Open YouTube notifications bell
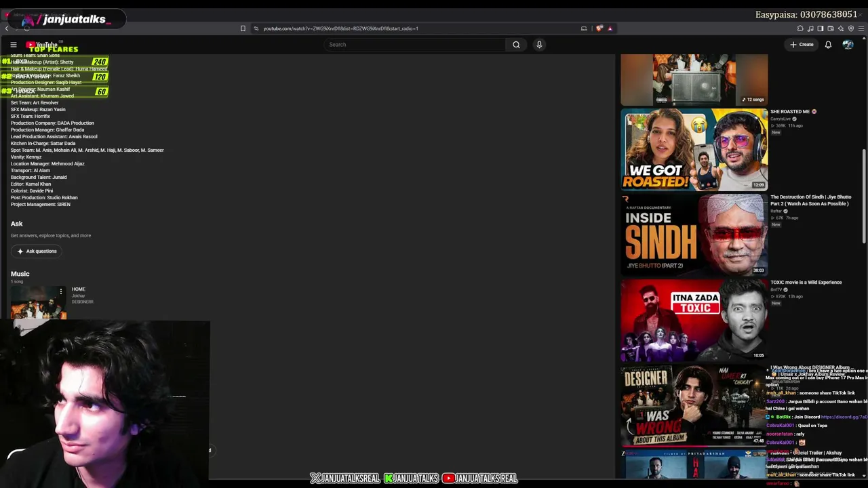 point(828,45)
